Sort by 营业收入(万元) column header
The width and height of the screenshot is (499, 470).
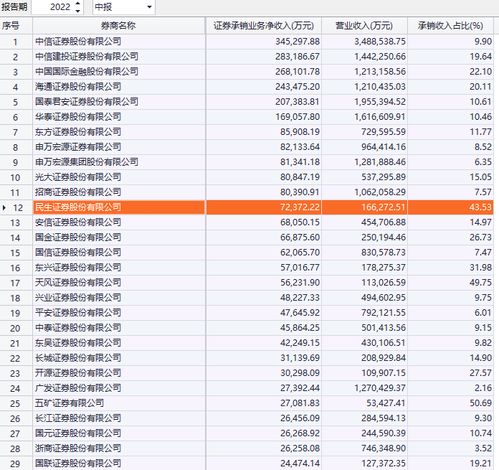364,26
